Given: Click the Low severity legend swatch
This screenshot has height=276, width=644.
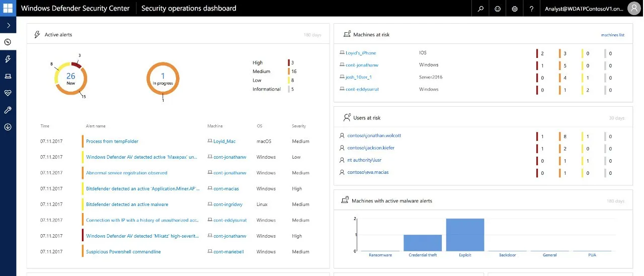Looking at the screenshot, I should (x=289, y=80).
